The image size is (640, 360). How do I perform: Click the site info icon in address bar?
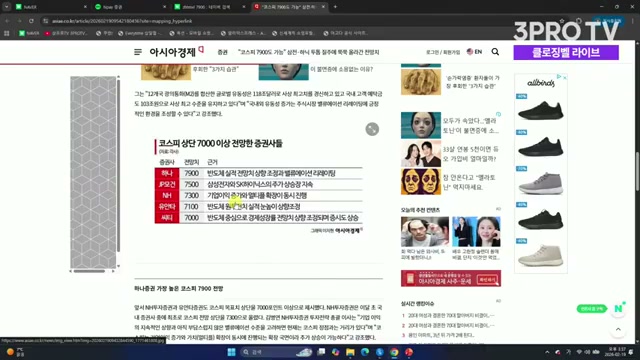tap(46, 21)
